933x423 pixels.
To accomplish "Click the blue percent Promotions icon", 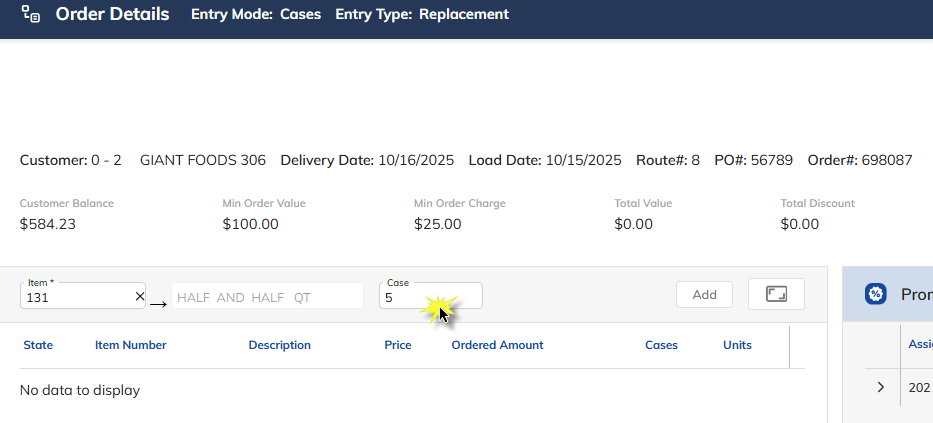I will (x=875, y=294).
